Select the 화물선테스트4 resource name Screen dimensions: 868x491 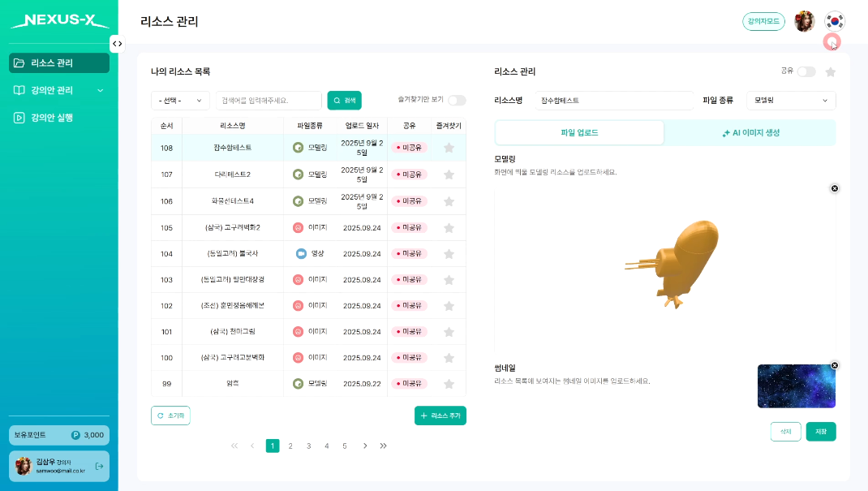[x=233, y=201]
